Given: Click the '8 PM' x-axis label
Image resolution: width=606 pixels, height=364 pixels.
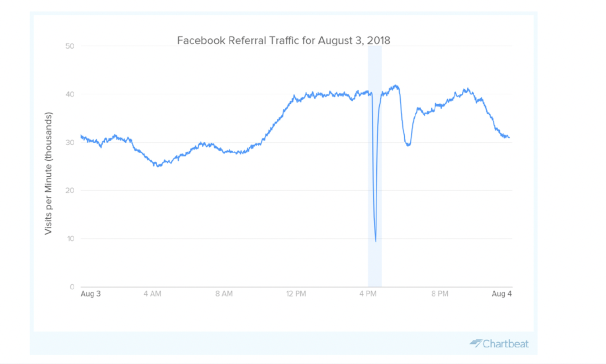Looking at the screenshot, I should tap(440, 294).
